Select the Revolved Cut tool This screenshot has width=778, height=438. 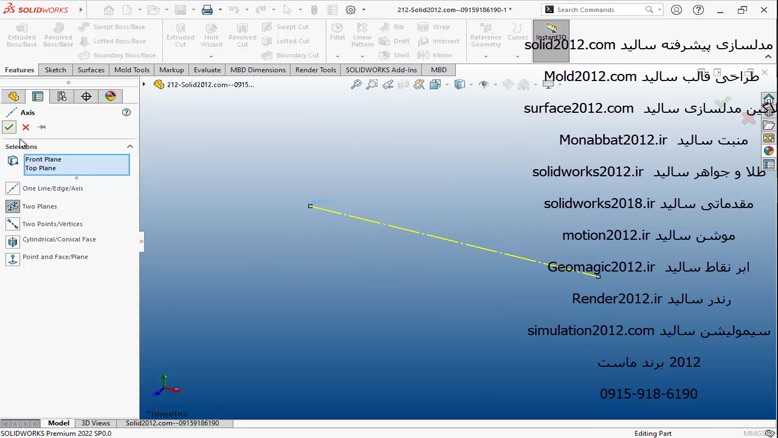(x=242, y=35)
